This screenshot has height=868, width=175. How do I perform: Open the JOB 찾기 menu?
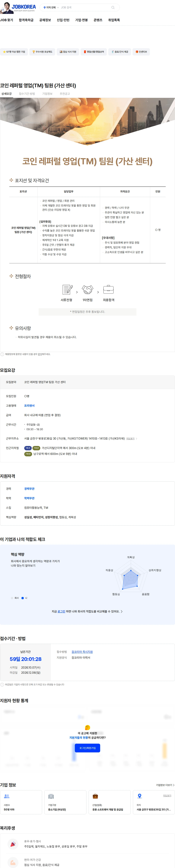click(7, 20)
